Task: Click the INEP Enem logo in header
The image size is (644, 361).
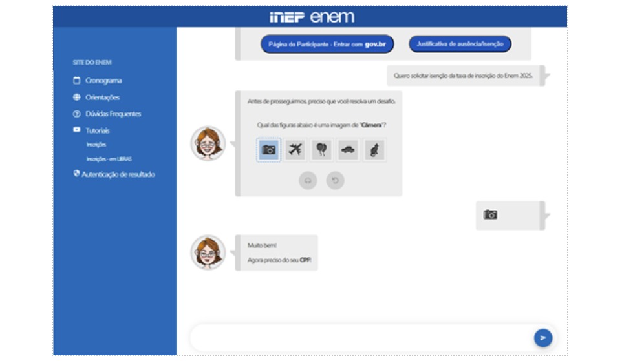Action: click(x=312, y=17)
